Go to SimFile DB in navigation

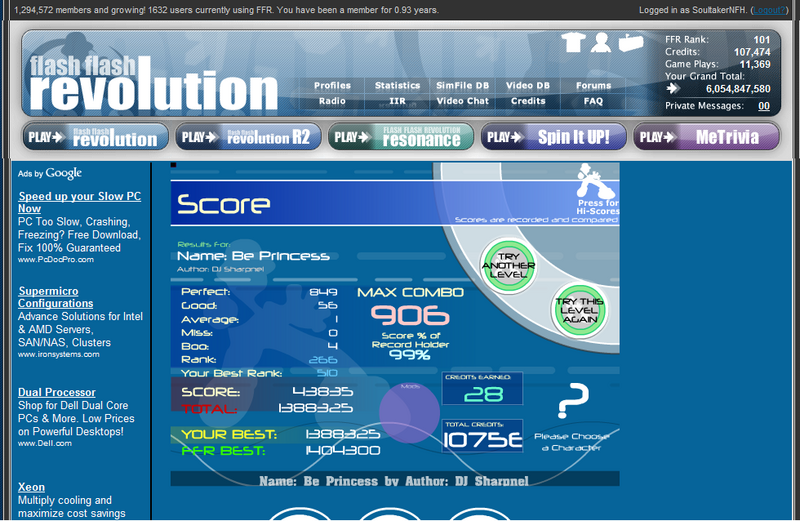pos(462,86)
